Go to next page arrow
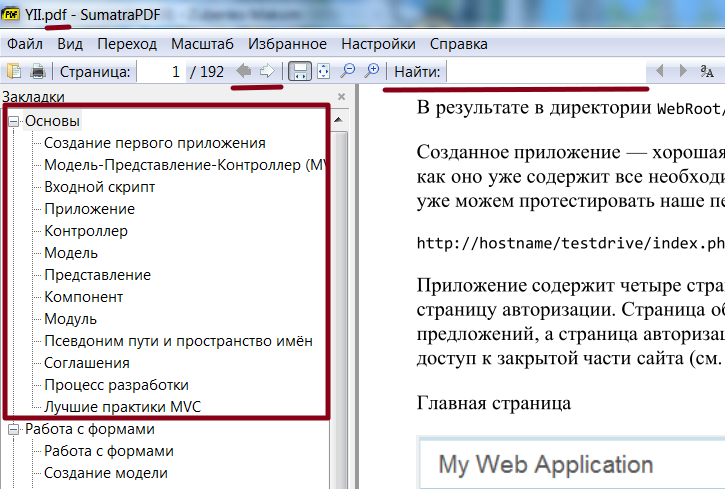725x489 pixels. (267, 71)
